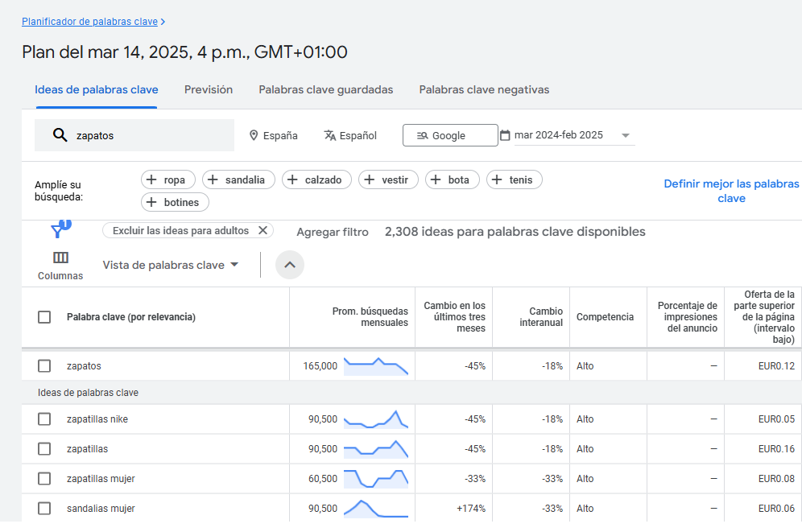Add the botines suggestion chip
Screen dimensions: 802x532
coord(175,202)
